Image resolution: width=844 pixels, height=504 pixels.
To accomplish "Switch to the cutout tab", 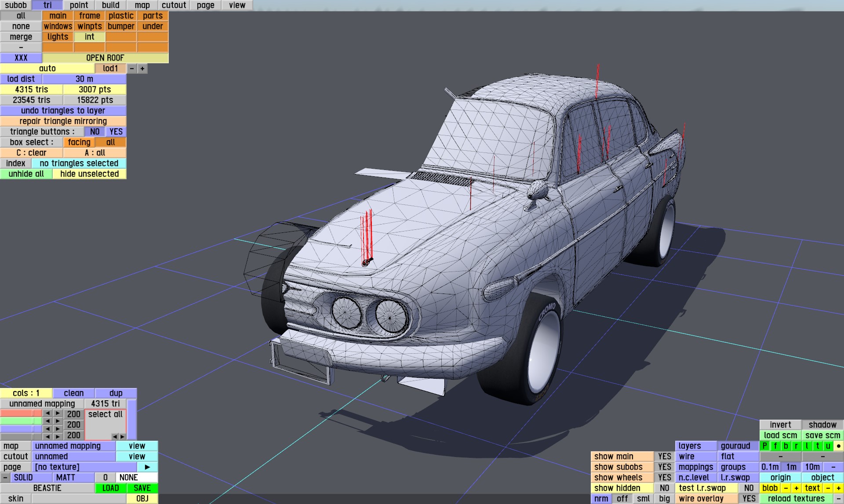I will click(174, 5).
